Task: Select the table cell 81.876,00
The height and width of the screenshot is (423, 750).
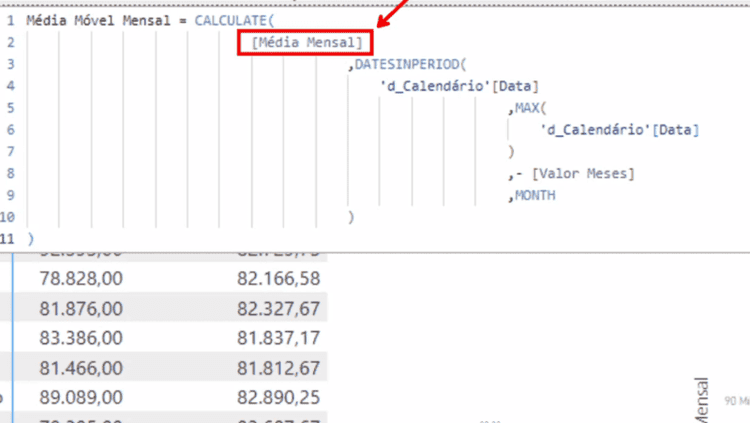Action: (x=81, y=309)
